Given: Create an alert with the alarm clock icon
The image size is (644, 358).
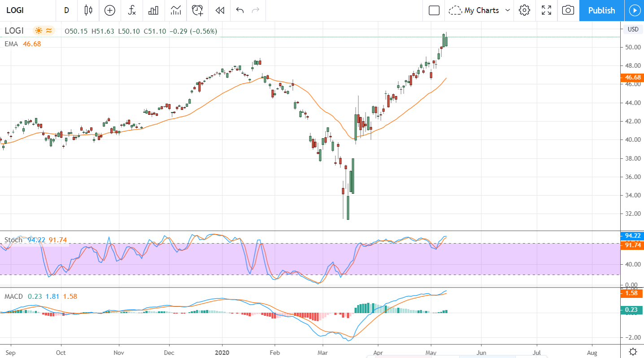Looking at the screenshot, I should pyautogui.click(x=197, y=10).
